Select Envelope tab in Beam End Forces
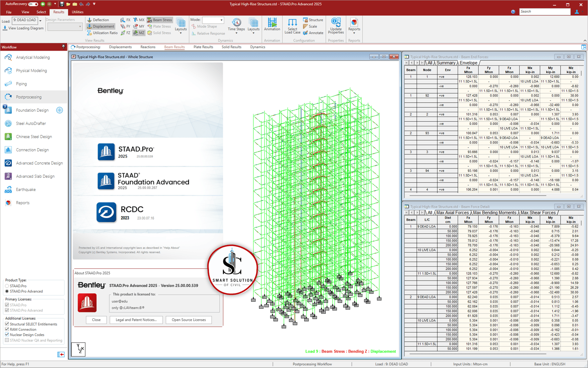Screen dimensions: 588x368 coord(468,63)
